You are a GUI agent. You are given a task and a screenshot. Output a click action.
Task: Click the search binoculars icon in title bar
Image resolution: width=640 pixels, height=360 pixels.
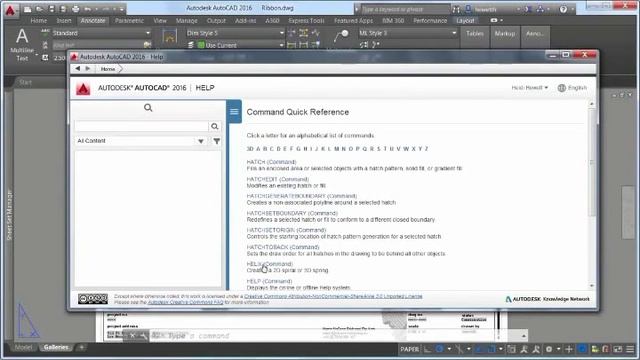tap(456, 9)
